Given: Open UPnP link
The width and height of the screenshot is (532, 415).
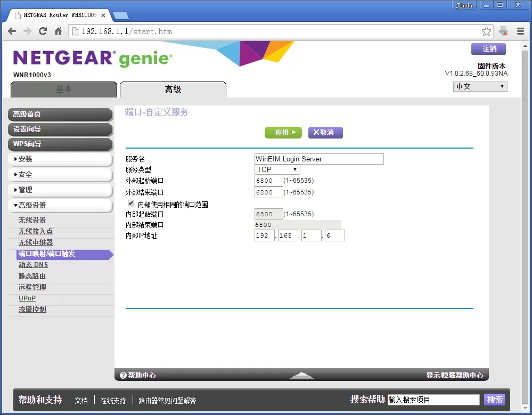Looking at the screenshot, I should tap(27, 298).
